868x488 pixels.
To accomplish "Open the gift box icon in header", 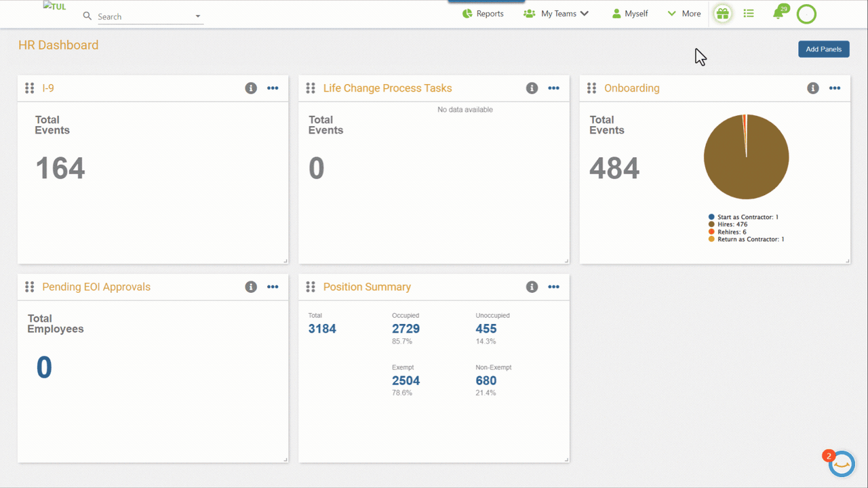I will [723, 14].
